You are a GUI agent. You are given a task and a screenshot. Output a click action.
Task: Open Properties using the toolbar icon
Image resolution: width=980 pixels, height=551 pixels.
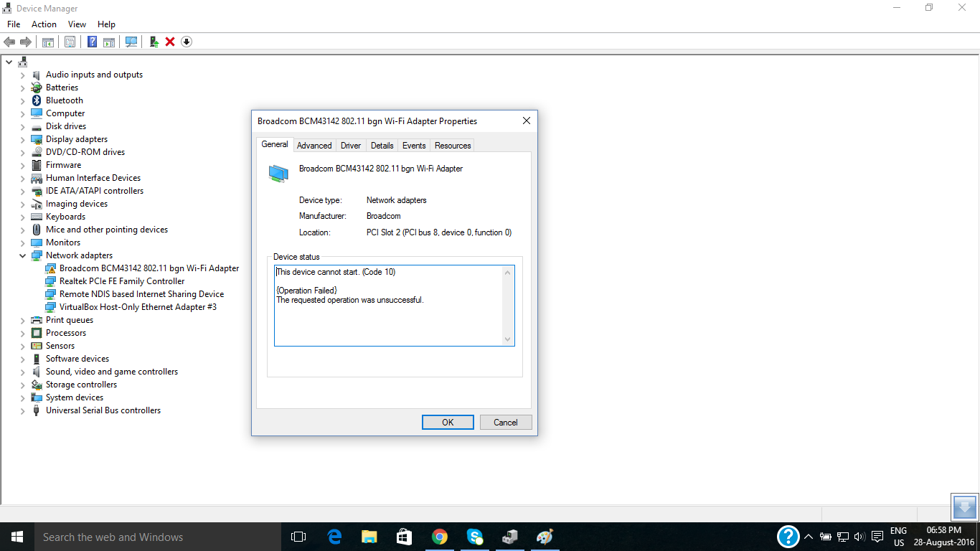coord(70,42)
